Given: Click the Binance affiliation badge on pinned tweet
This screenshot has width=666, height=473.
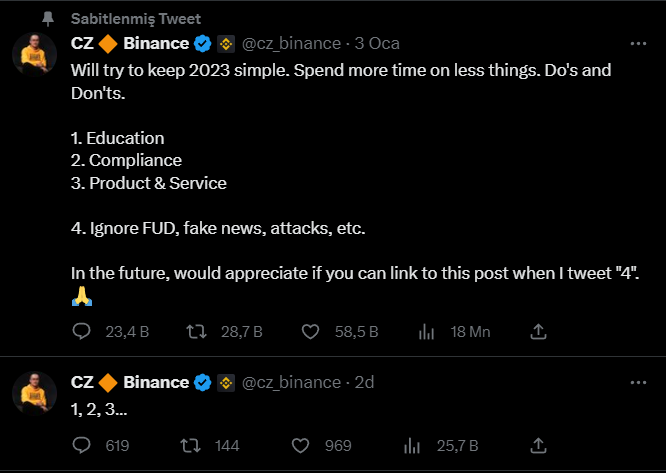Looking at the screenshot, I should (x=225, y=43).
